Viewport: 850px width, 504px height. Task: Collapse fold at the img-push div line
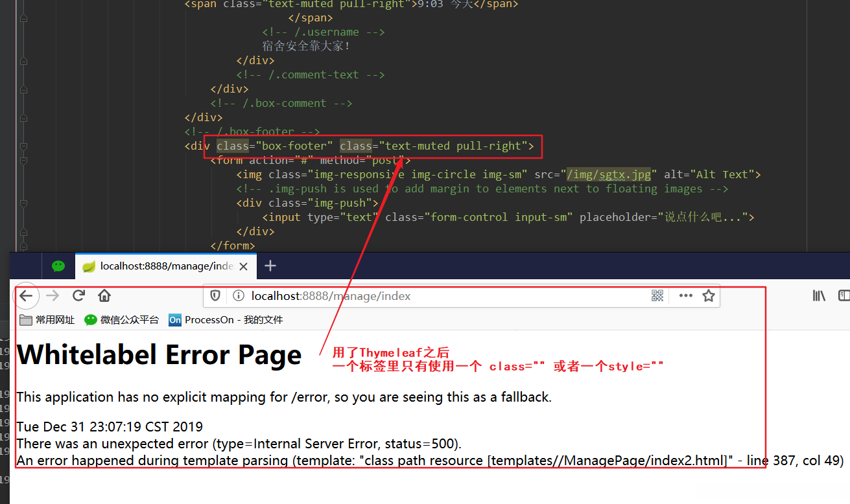pos(24,203)
